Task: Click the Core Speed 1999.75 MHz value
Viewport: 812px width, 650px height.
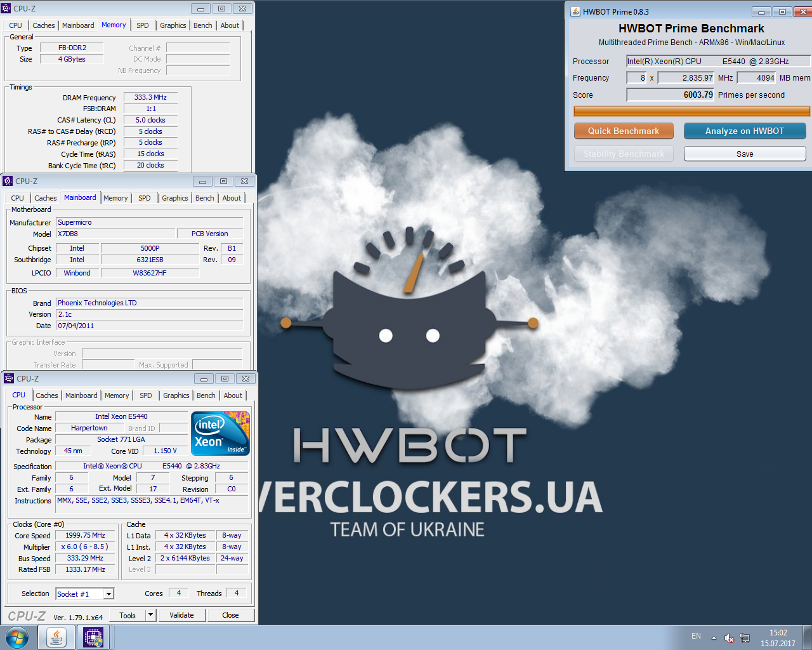Action: 85,535
